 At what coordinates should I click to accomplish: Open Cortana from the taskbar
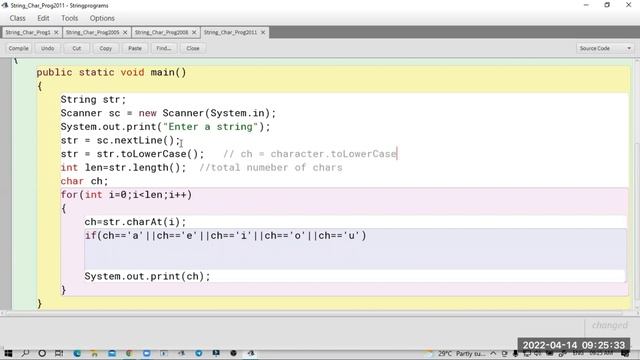click(42, 353)
